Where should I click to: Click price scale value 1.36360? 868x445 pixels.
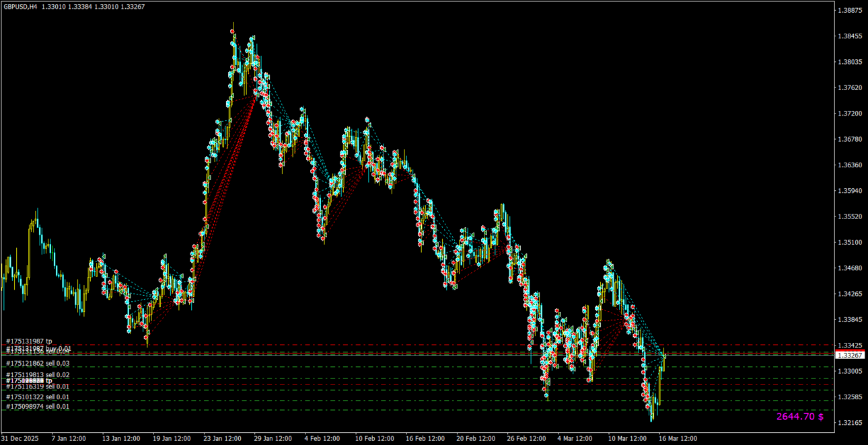pyautogui.click(x=851, y=165)
